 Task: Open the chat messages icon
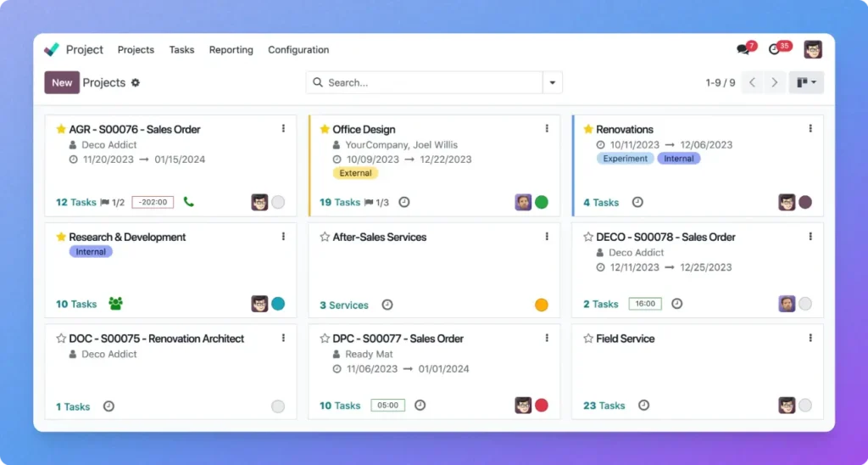pos(743,50)
